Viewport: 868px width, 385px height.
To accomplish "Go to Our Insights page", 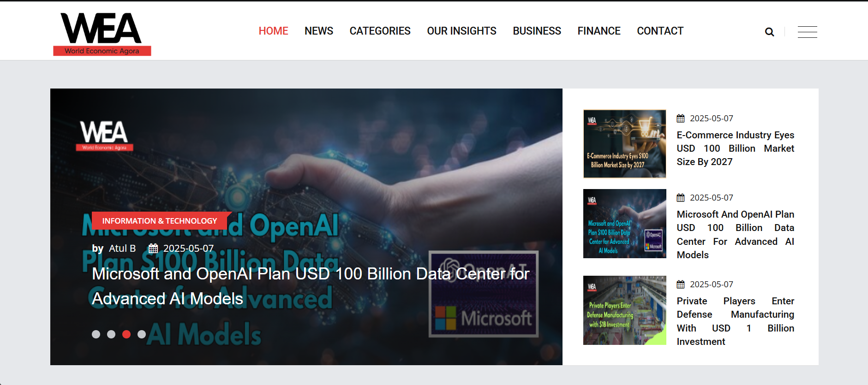I will click(461, 31).
